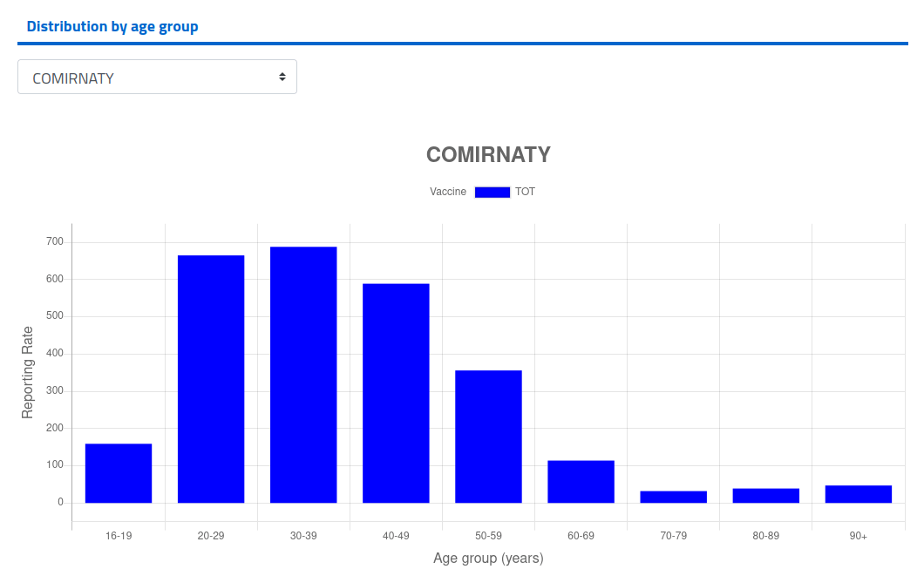Click the 600 y-axis tick label
This screenshot has width=924, height=569.
coord(55,279)
